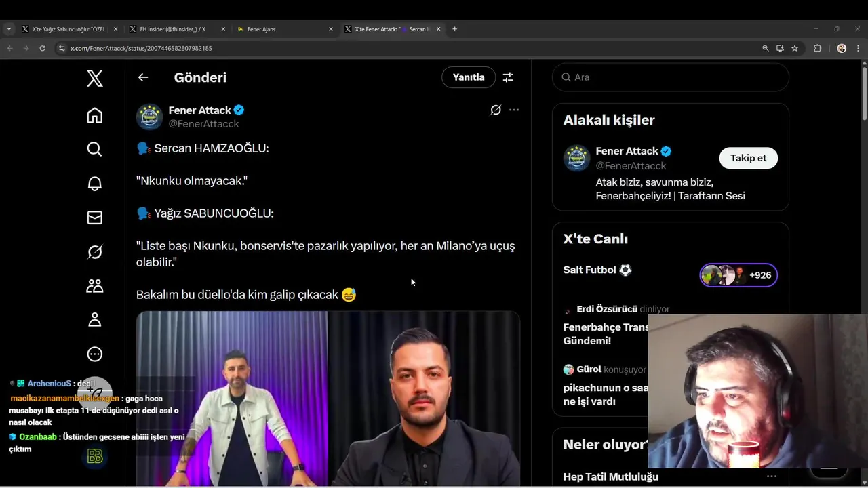This screenshot has height=488, width=868.
Task: Click the +926 listeners badge
Action: point(738,275)
